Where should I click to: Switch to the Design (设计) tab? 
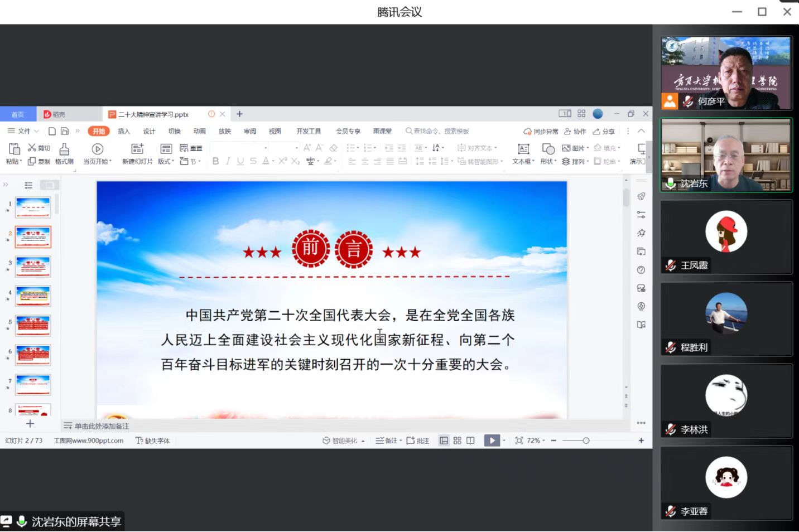(x=149, y=131)
